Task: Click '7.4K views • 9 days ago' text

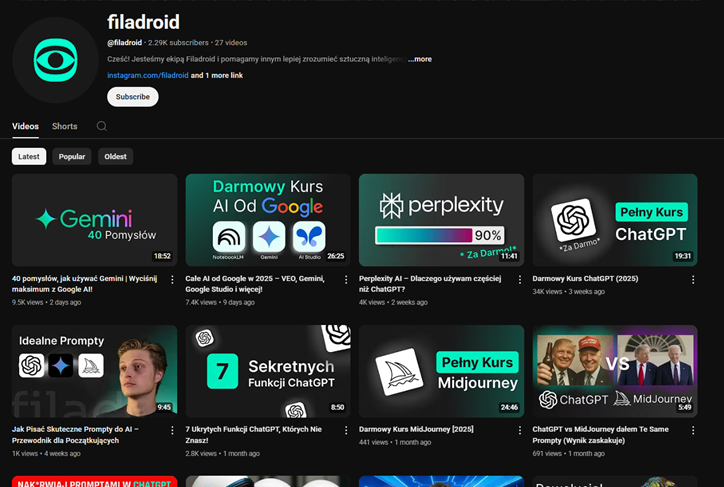Action: pyautogui.click(x=220, y=302)
